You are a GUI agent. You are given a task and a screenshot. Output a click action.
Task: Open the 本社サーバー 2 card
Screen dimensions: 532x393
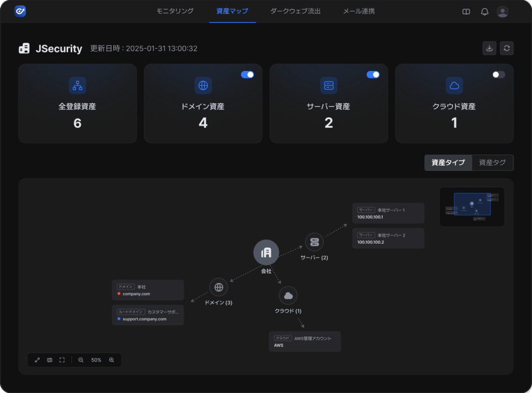(388, 238)
